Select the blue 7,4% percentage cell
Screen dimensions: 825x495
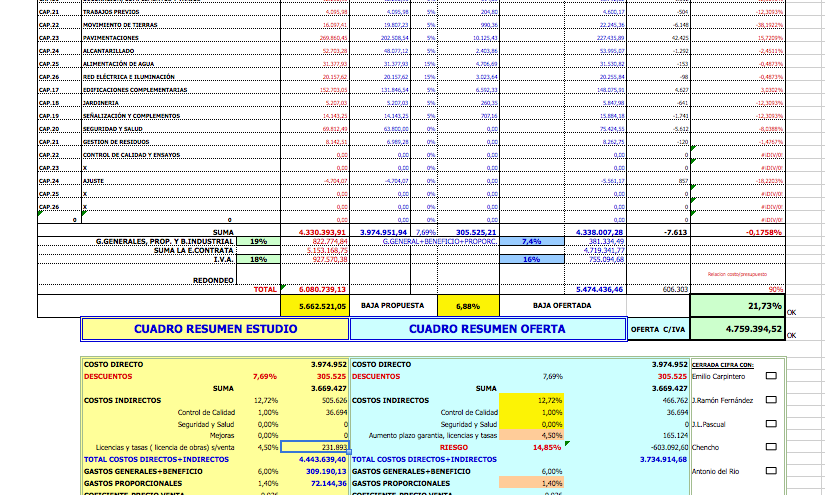pyautogui.click(x=530, y=241)
